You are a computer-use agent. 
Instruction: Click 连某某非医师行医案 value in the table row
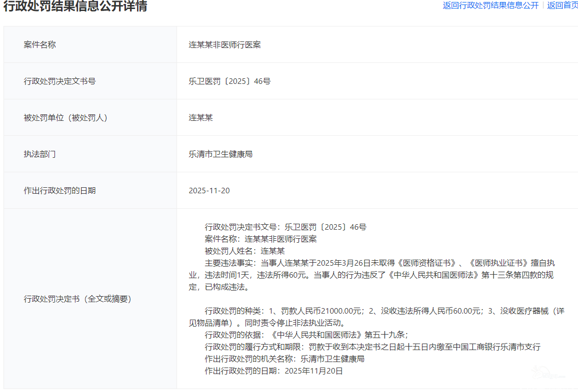[224, 44]
